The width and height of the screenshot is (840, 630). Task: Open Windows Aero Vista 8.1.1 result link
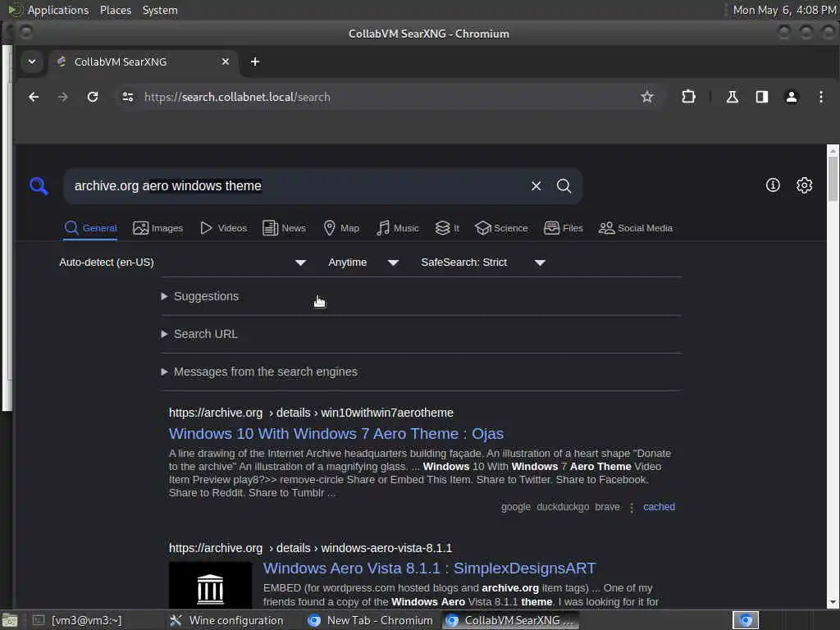429,568
